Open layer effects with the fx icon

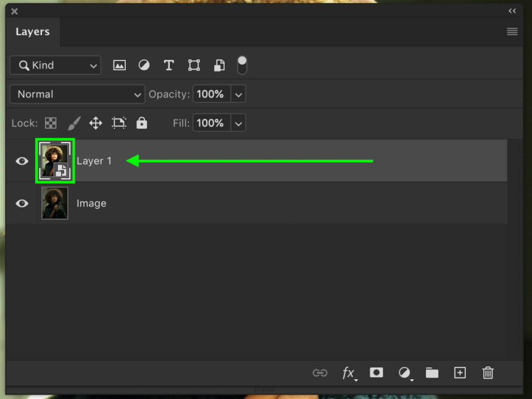point(349,373)
